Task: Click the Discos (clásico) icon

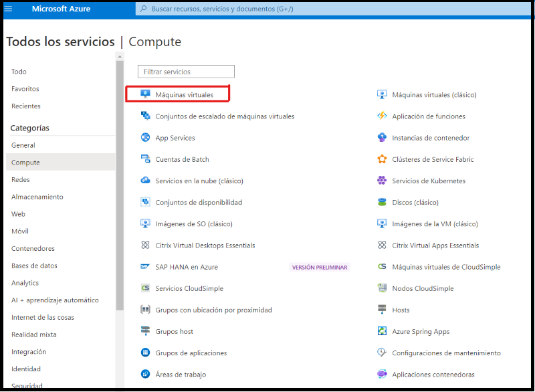Action: [382, 201]
